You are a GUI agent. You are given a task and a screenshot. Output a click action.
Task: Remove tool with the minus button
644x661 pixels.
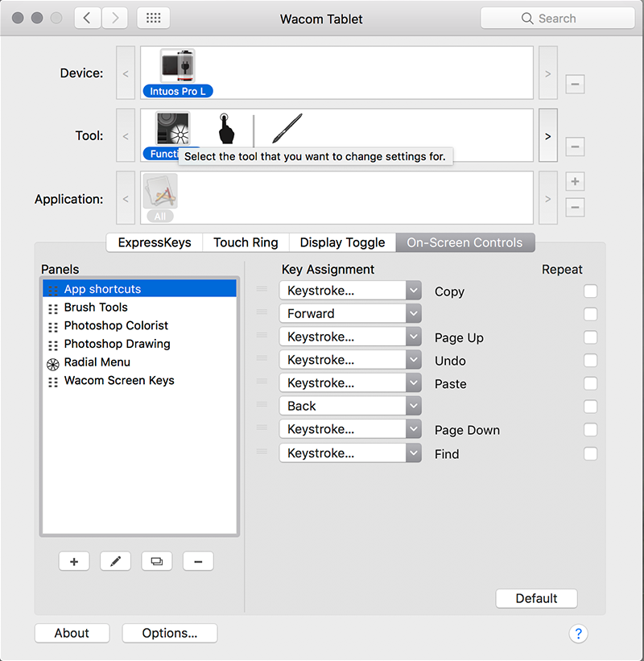(575, 147)
